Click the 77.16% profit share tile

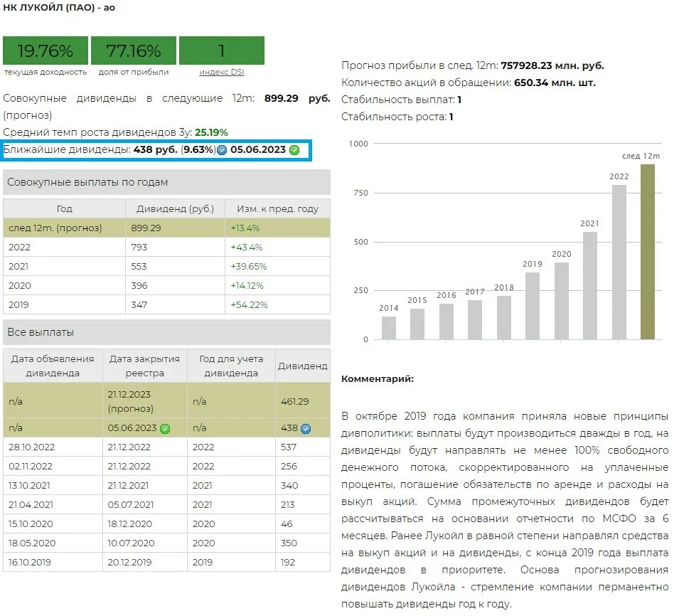pyautogui.click(x=134, y=51)
